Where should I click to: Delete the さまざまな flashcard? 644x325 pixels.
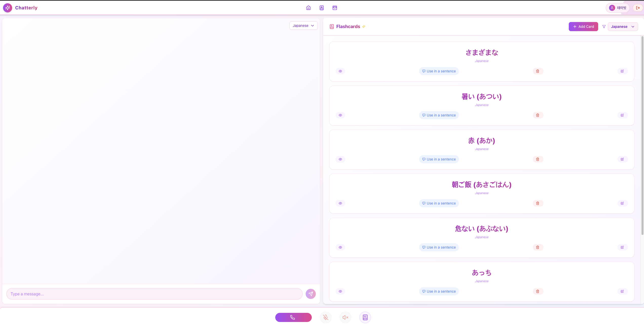tap(538, 71)
